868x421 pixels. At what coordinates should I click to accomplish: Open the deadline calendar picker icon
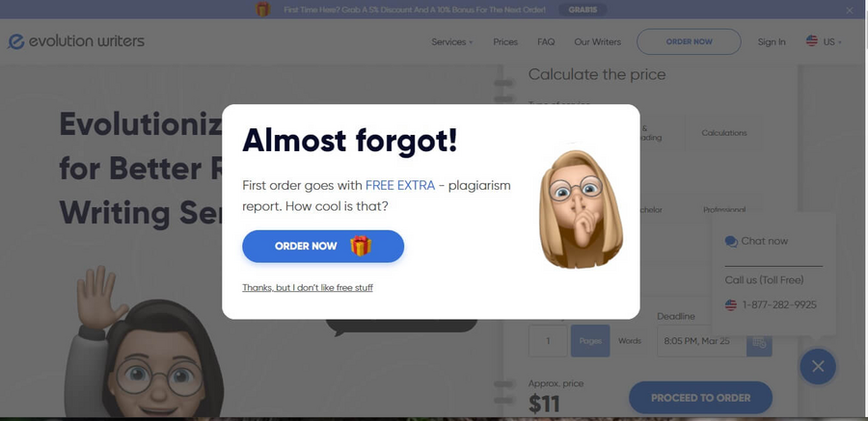(x=759, y=341)
